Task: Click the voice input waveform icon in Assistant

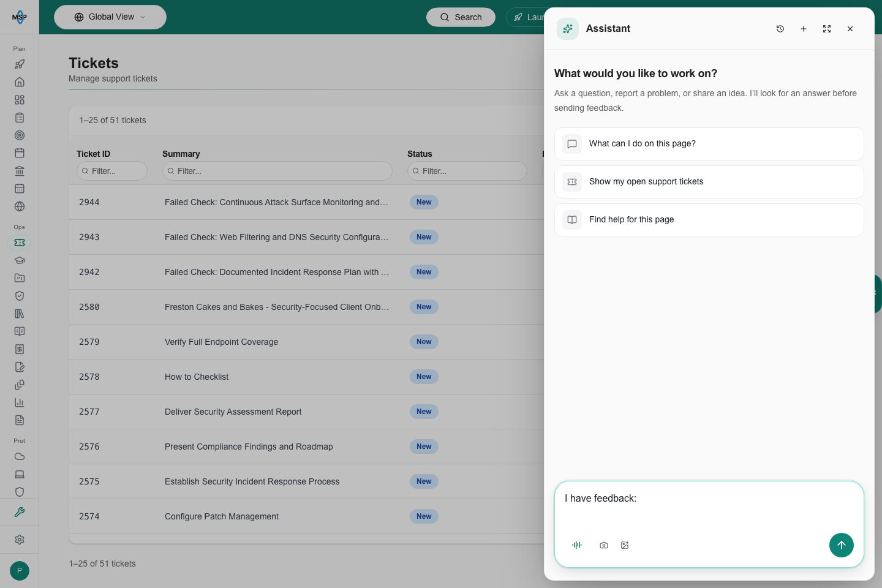Action: point(577,545)
